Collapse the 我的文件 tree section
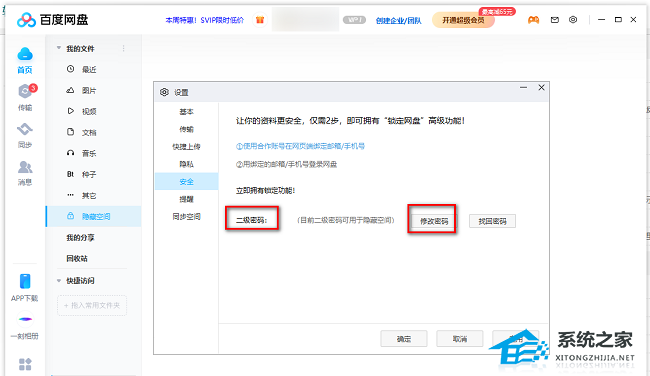The image size is (650, 376). click(59, 48)
